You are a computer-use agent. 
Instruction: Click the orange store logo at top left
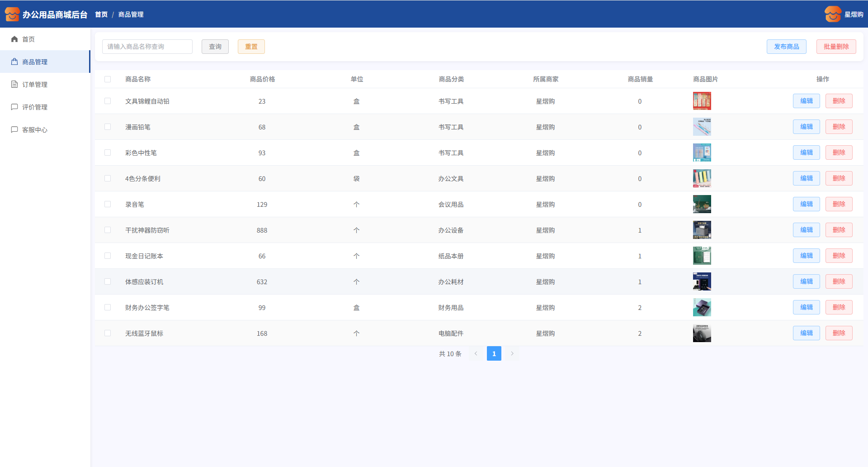12,14
